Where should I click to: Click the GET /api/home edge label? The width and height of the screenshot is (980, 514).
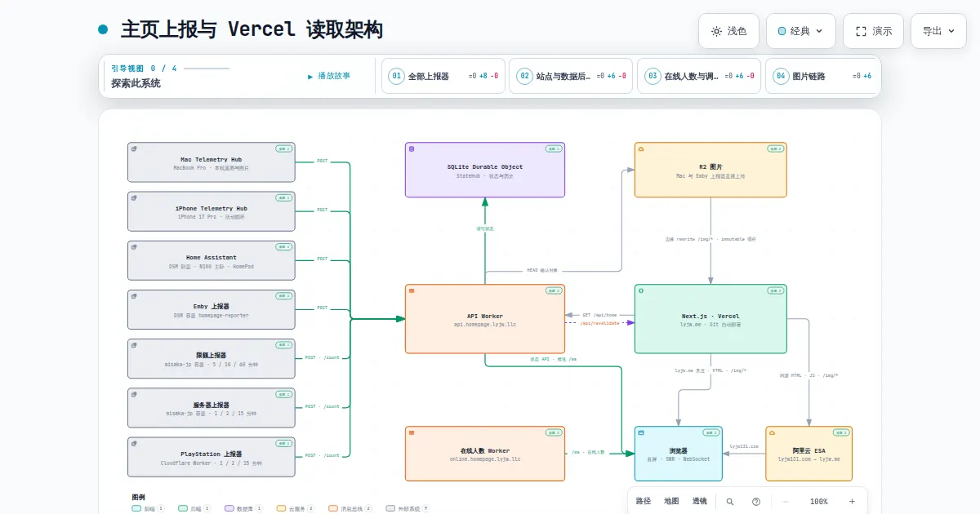tap(599, 314)
